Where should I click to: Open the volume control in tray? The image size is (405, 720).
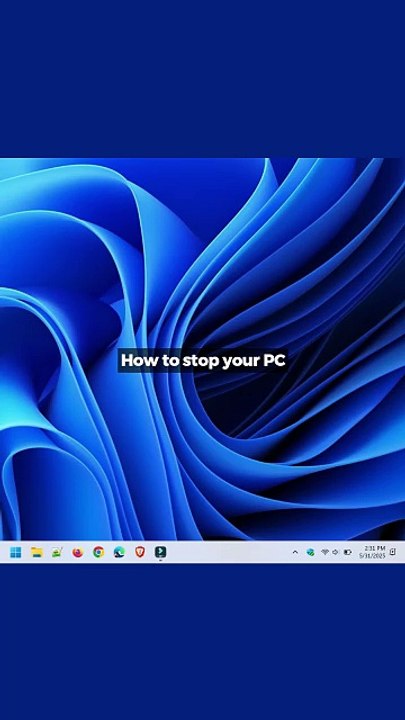(335, 552)
